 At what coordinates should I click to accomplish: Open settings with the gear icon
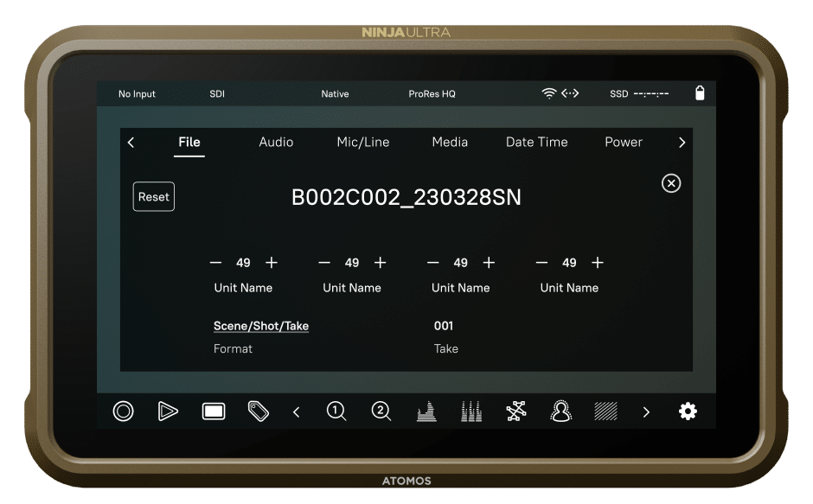pos(688,411)
